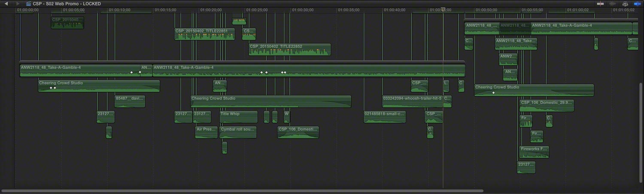Select the Title Whip audio clip
This screenshot has width=644, height=194.
pyautogui.click(x=238, y=117)
